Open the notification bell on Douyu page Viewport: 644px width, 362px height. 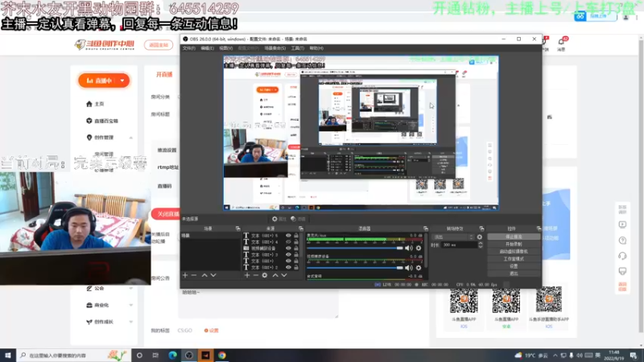pos(561,42)
